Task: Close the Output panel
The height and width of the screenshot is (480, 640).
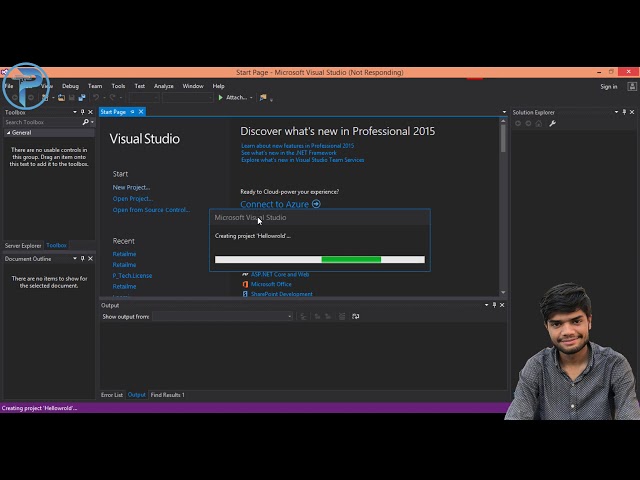Action: tap(502, 305)
